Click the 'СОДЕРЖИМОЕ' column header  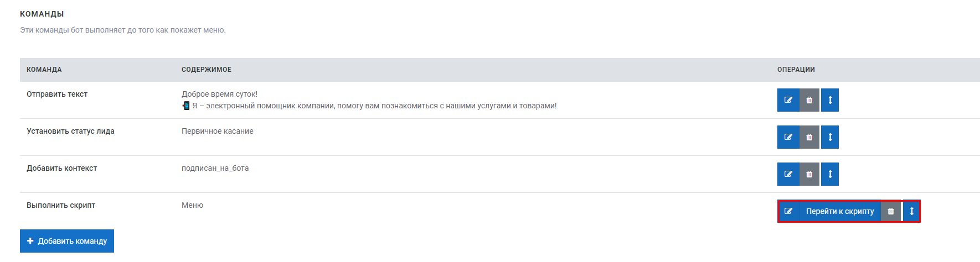point(207,70)
